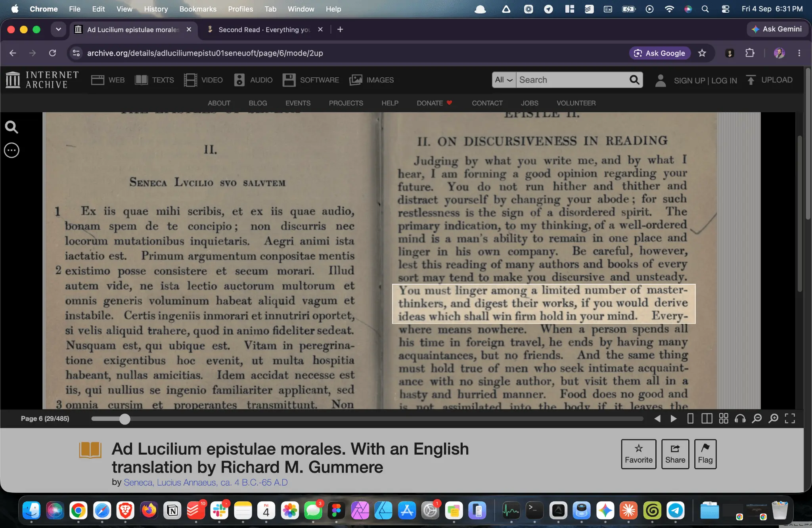Viewport: 812px width, 528px height.
Task: Expand the All search scope dropdown
Action: [x=504, y=80]
